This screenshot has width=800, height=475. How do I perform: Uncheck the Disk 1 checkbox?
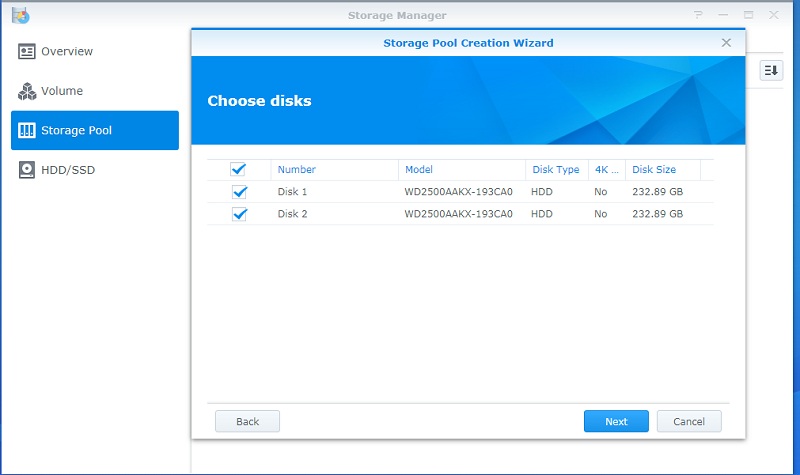(x=239, y=192)
